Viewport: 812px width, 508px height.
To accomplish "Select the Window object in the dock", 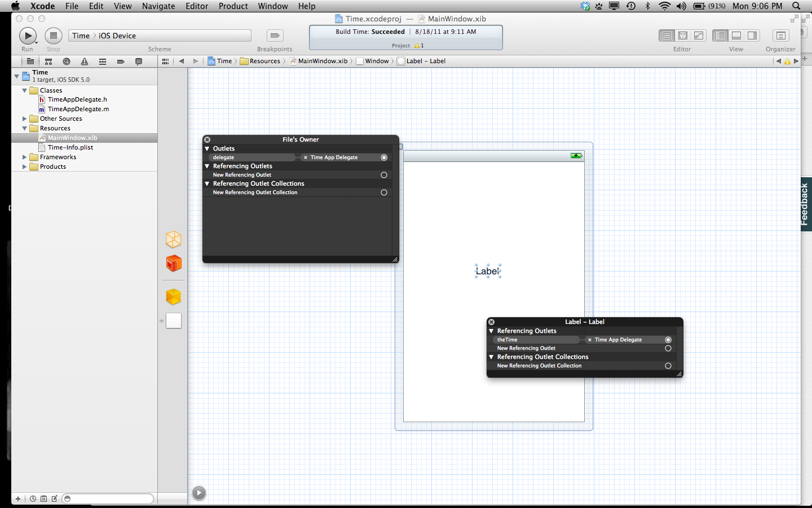I will pos(174,321).
